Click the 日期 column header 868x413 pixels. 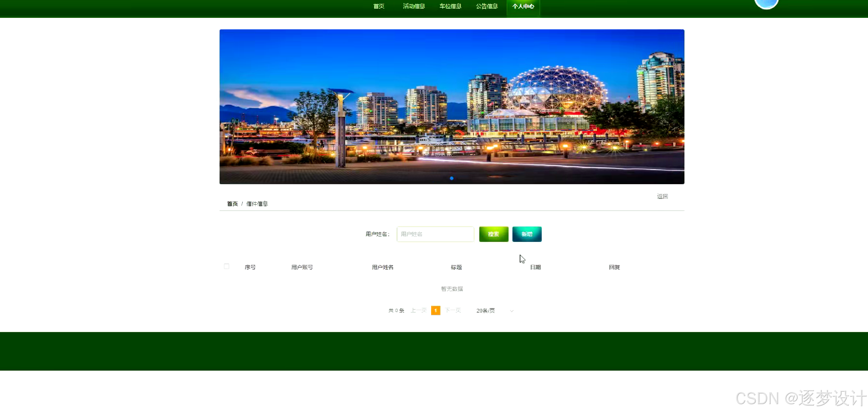point(535,267)
